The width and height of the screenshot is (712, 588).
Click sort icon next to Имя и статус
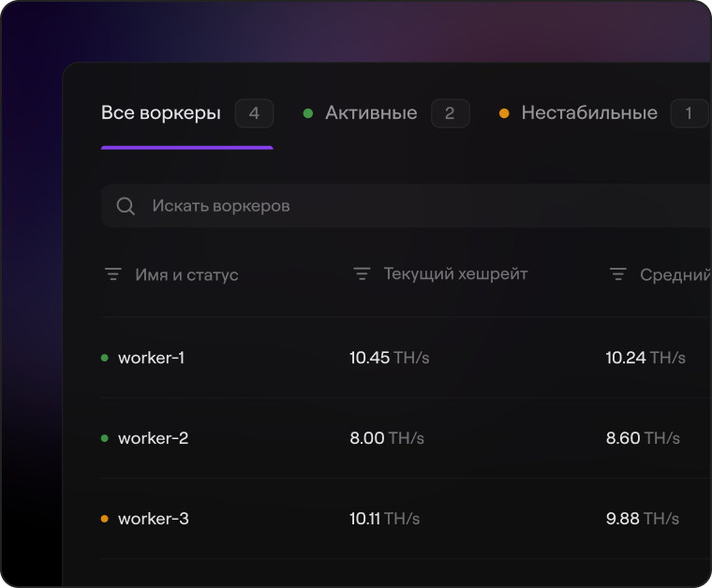113,274
